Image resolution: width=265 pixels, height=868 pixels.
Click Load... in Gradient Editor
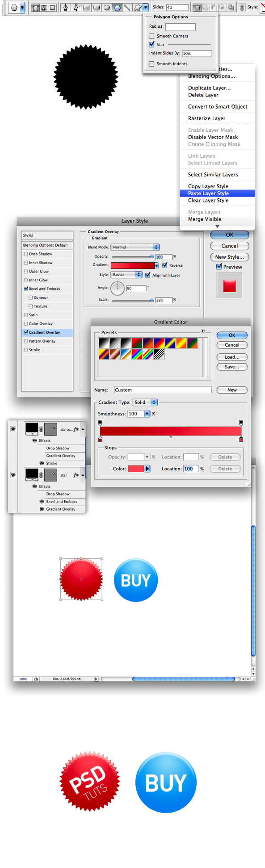click(232, 357)
